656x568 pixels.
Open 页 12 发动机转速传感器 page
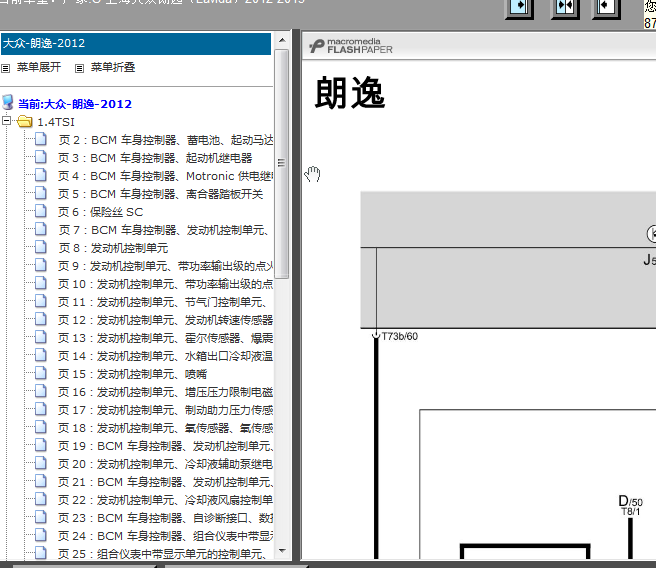tap(166, 320)
